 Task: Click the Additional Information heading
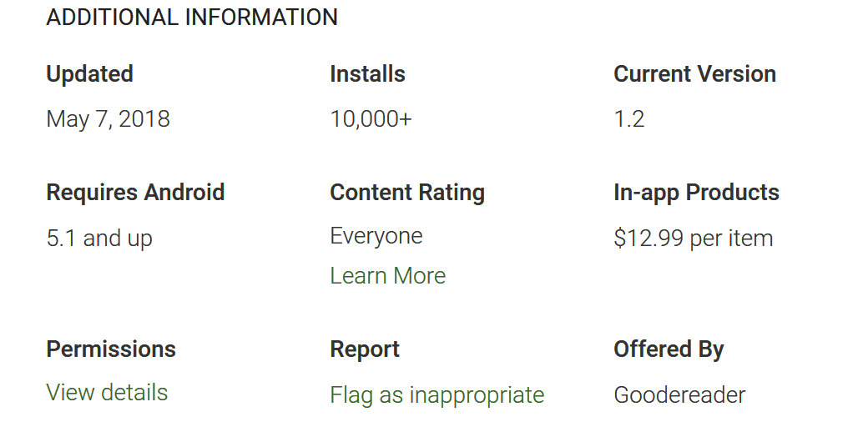tap(192, 18)
